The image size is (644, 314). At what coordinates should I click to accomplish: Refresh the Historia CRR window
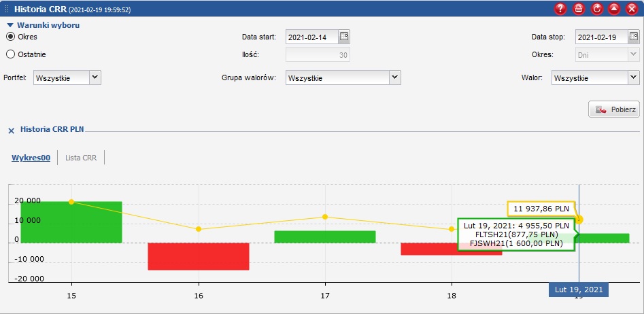click(x=596, y=9)
